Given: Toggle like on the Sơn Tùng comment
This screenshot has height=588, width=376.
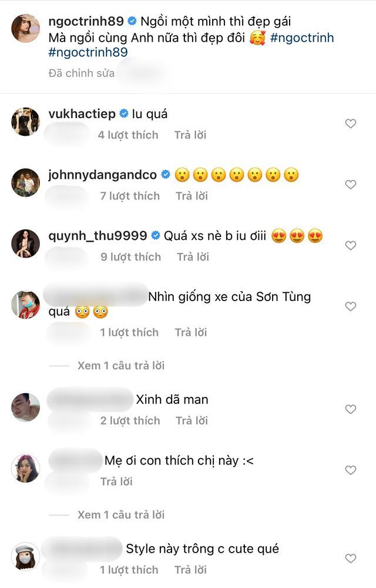Looking at the screenshot, I should point(351,306).
